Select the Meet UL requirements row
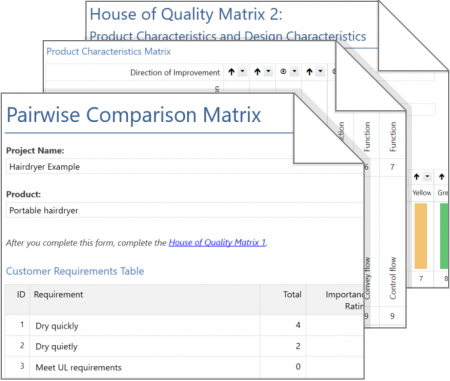The height and width of the screenshot is (381, 450). click(184, 367)
